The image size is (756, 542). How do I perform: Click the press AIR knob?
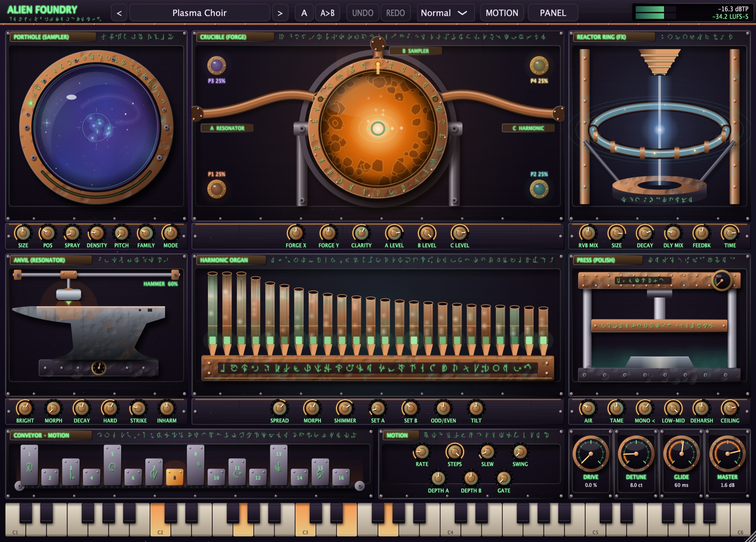[588, 408]
